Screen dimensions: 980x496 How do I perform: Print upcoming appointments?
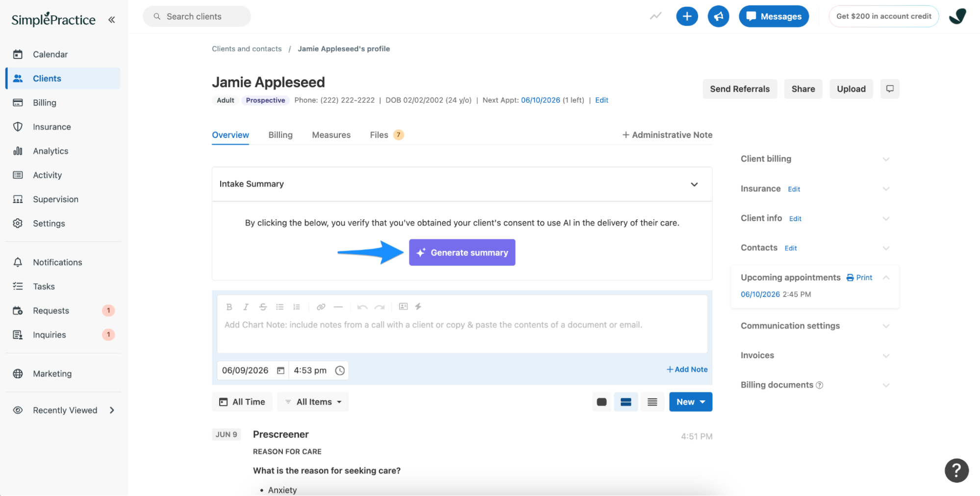859,278
